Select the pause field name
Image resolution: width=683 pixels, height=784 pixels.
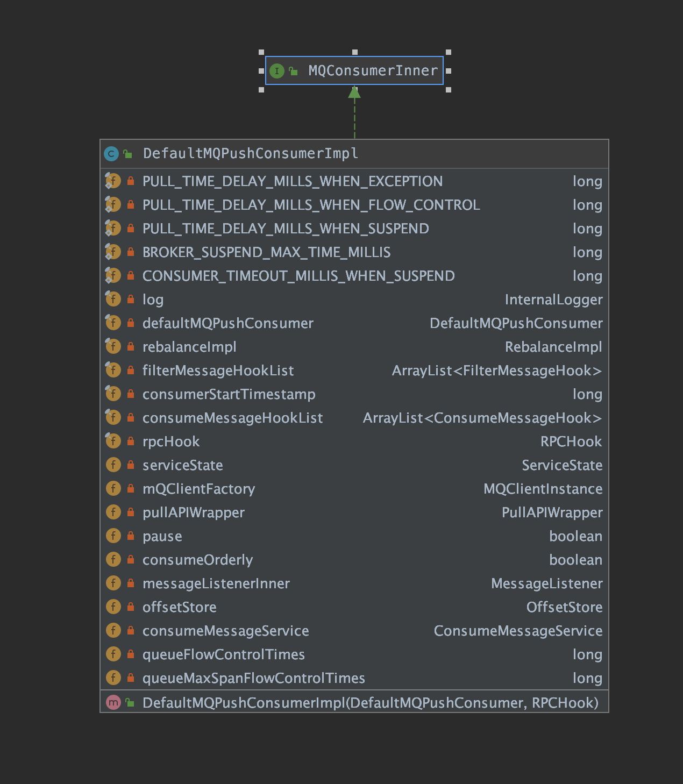[162, 537]
